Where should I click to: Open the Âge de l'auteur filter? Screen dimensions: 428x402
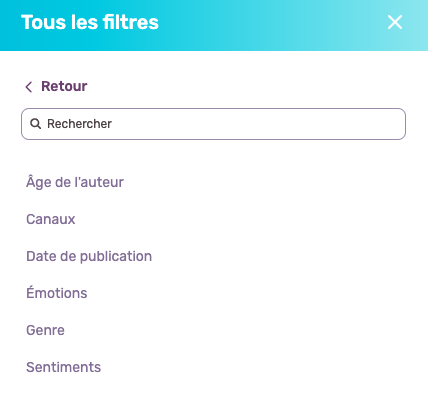[x=75, y=182]
